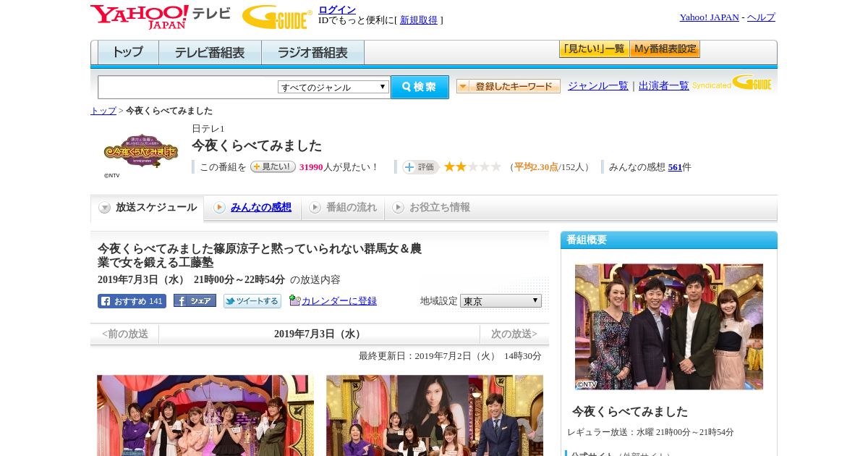The width and height of the screenshot is (868, 456).
Task: Click the 新規取得 link
Action: [419, 20]
